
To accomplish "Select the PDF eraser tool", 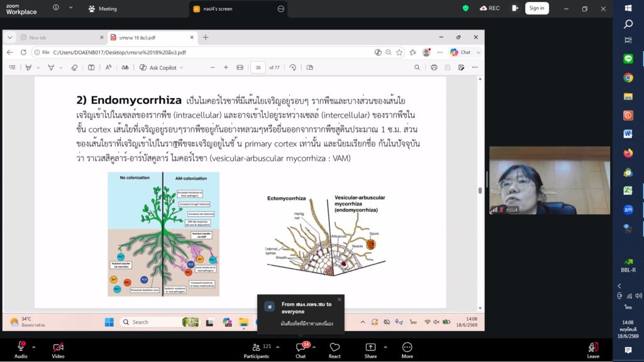I will click(x=74, y=67).
